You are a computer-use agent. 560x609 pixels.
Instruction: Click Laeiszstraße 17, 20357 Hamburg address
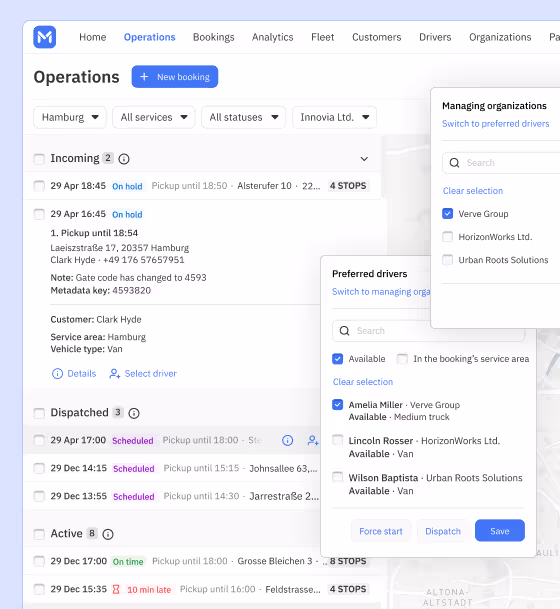coord(120,248)
